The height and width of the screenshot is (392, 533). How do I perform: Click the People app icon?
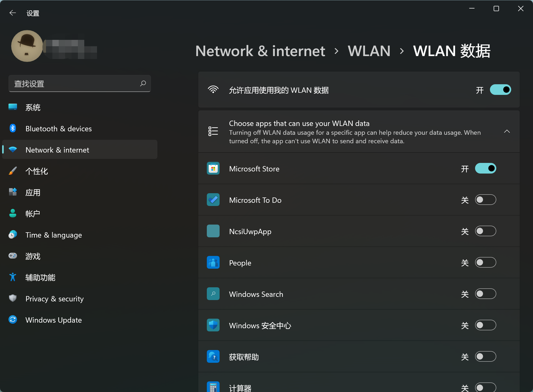[x=213, y=263]
